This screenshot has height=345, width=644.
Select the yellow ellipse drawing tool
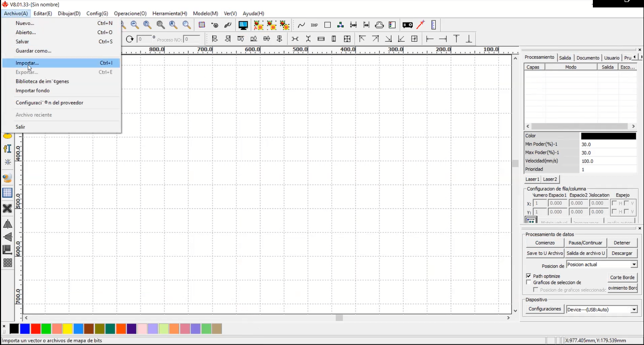point(7,136)
